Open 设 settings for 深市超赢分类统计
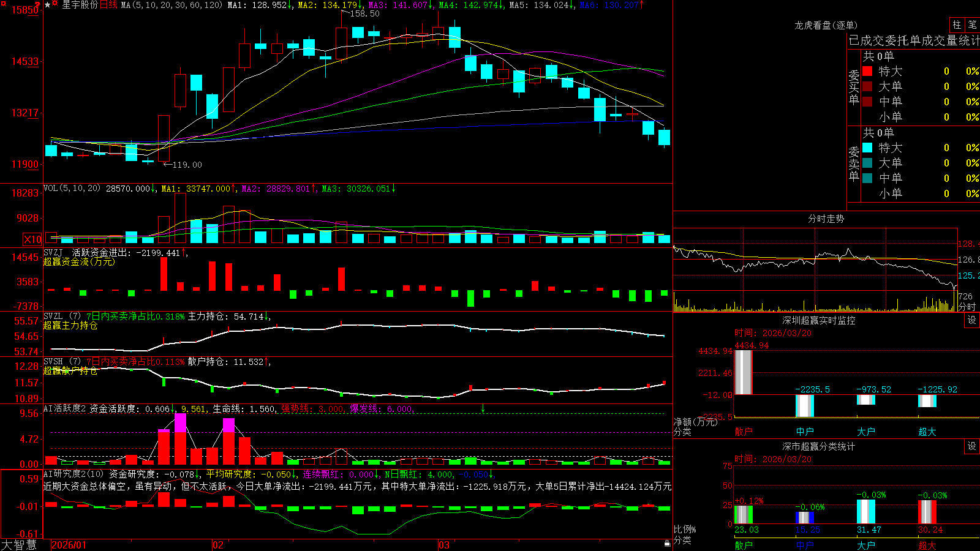The image size is (980, 551). pyautogui.click(x=972, y=446)
